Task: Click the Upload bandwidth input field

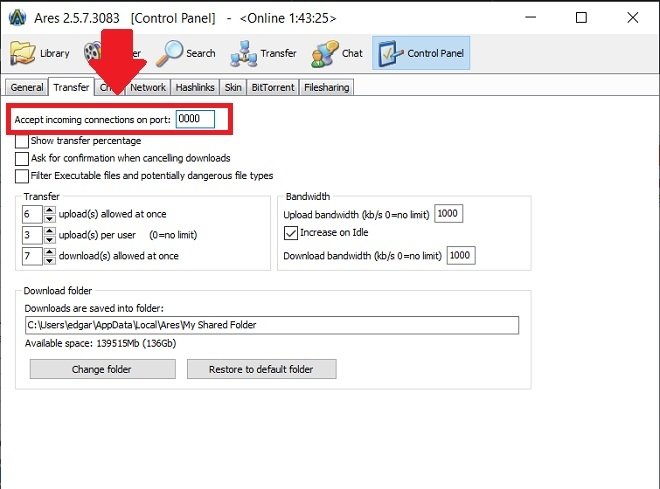Action: [448, 214]
